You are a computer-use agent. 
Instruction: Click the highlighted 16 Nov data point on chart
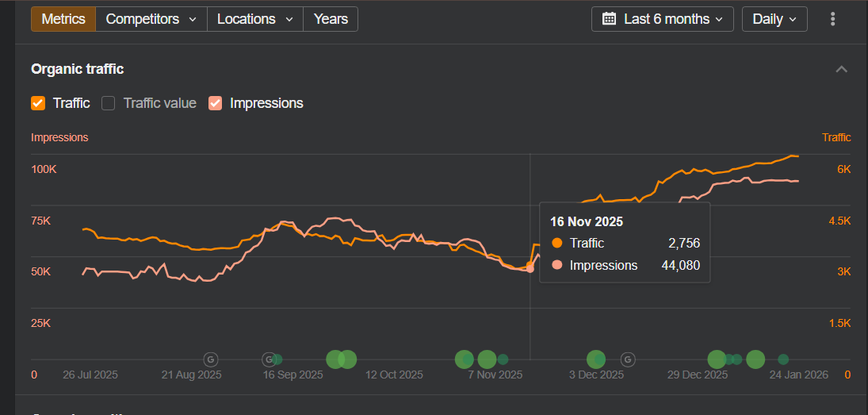point(530,270)
